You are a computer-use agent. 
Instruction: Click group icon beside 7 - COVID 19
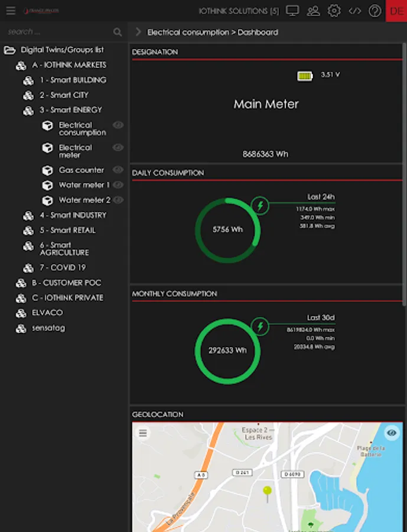pyautogui.click(x=28, y=268)
